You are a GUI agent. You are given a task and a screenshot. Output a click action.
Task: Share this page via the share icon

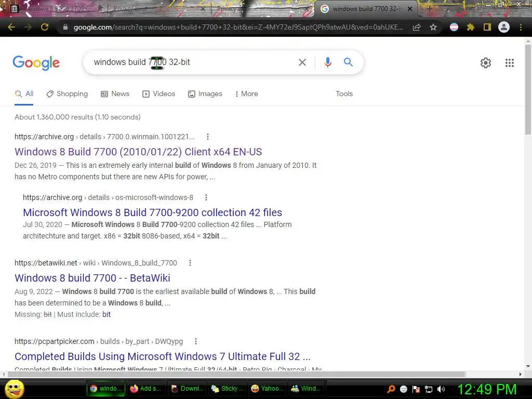point(417,27)
